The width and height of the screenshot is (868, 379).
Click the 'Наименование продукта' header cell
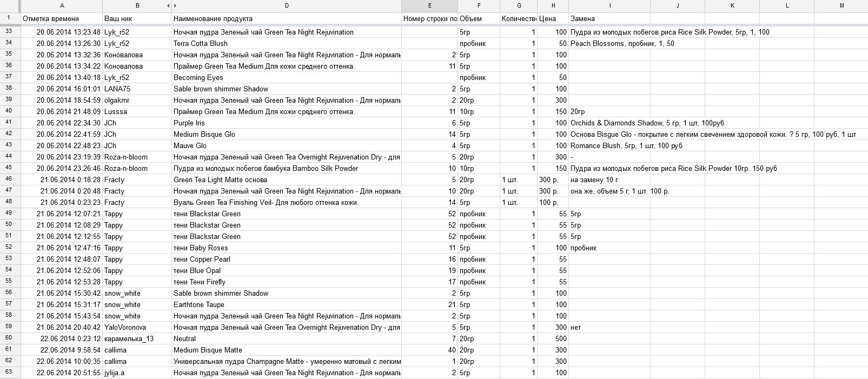tap(287, 18)
